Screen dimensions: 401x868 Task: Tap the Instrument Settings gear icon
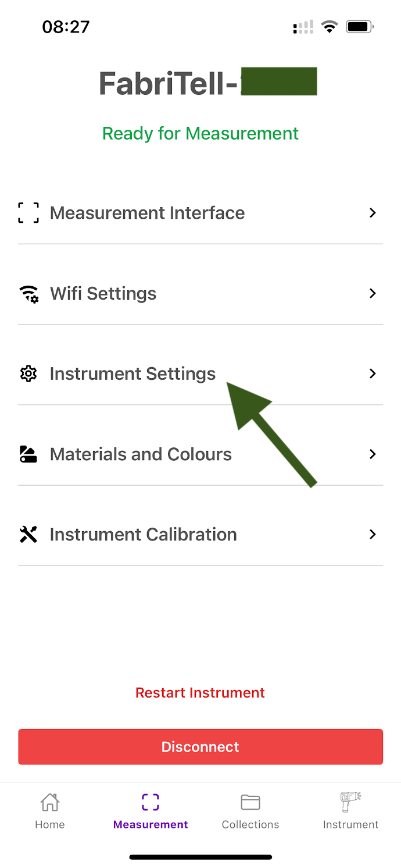click(28, 373)
